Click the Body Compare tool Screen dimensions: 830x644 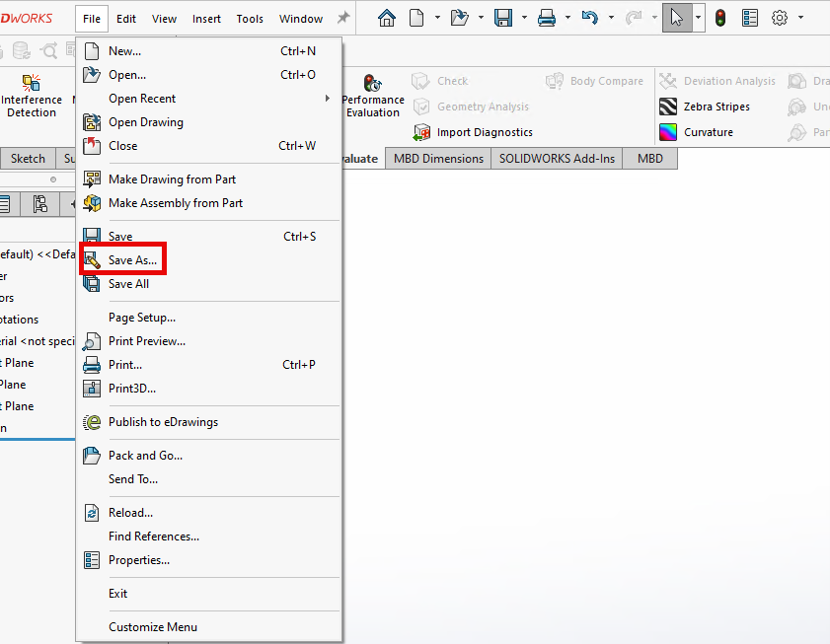point(594,81)
